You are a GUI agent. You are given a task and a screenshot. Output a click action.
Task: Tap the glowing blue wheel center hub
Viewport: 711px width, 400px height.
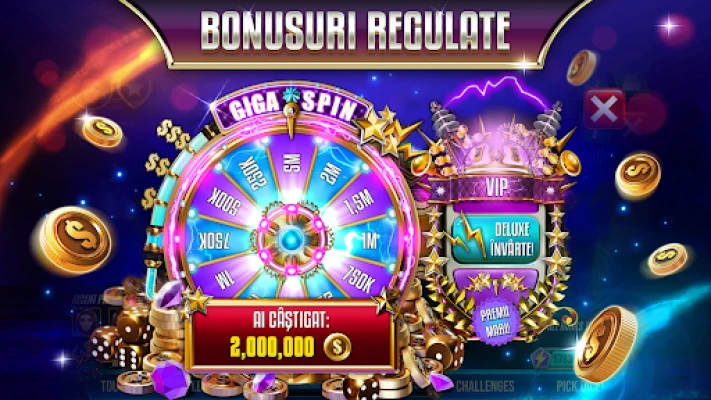tap(290, 239)
